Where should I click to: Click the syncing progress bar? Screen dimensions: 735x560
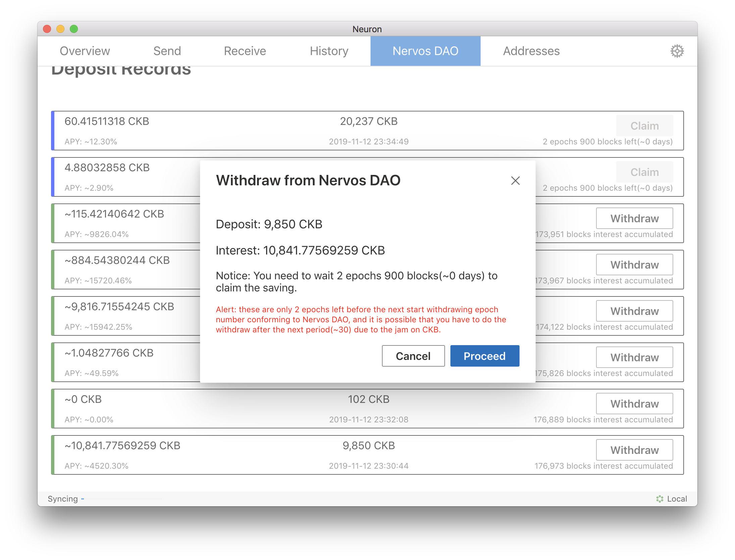[x=121, y=499]
